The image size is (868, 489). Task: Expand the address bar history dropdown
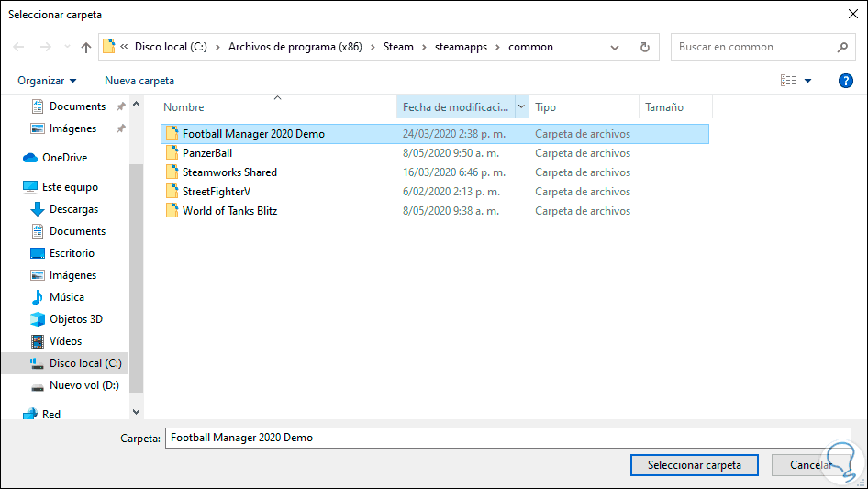point(615,47)
